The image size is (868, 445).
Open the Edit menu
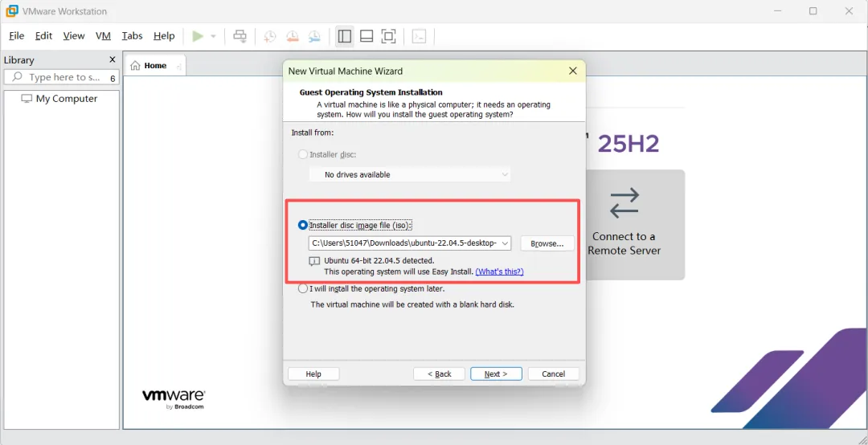[x=43, y=36]
